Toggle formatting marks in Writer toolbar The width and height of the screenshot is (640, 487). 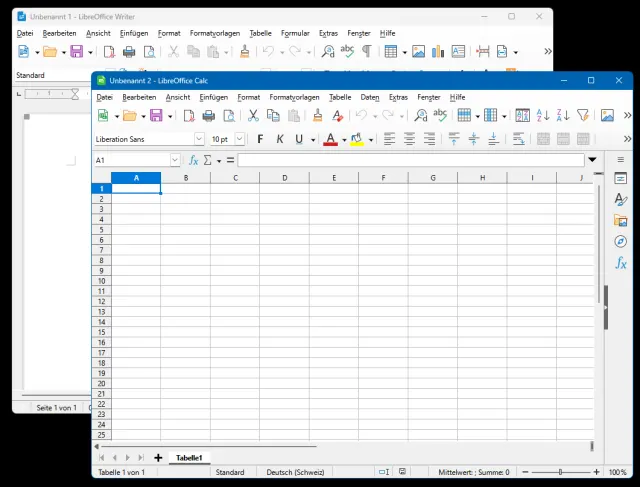(x=367, y=51)
